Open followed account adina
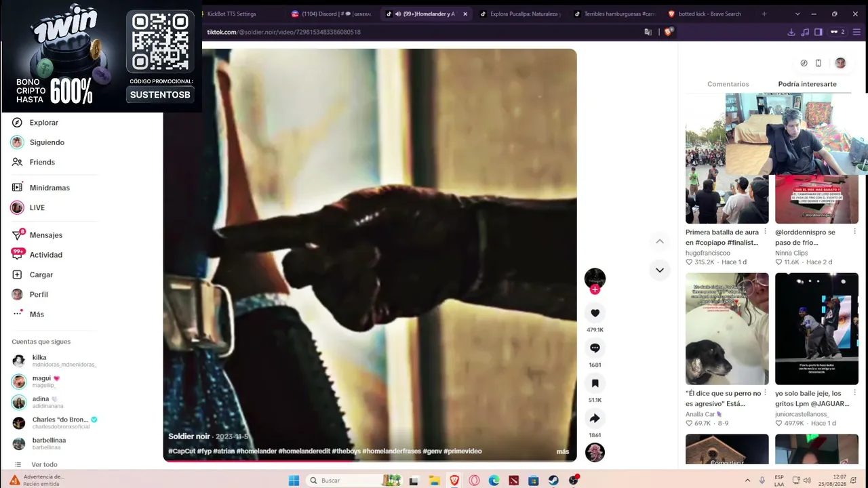The height and width of the screenshot is (488, 868). (x=54, y=402)
